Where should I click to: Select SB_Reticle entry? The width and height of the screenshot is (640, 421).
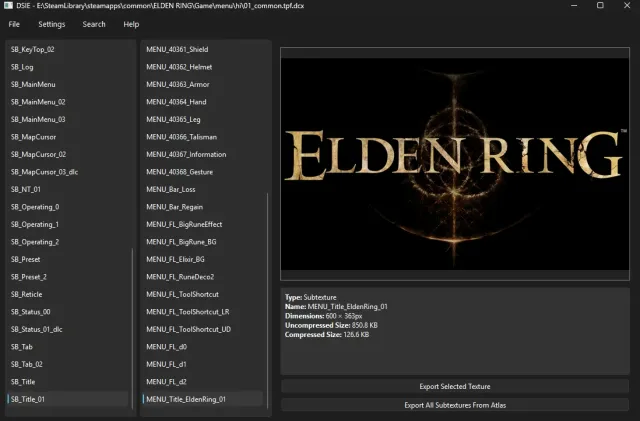point(68,294)
